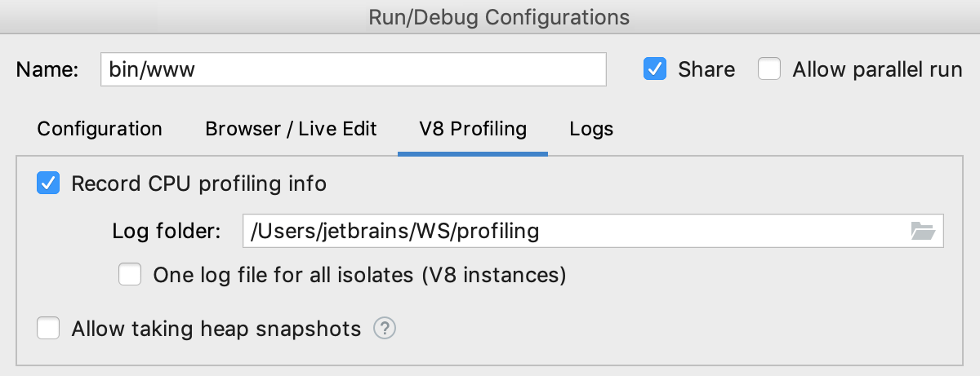This screenshot has height=376, width=980.
Task: Click the help question mark icon
Action: pos(385,329)
